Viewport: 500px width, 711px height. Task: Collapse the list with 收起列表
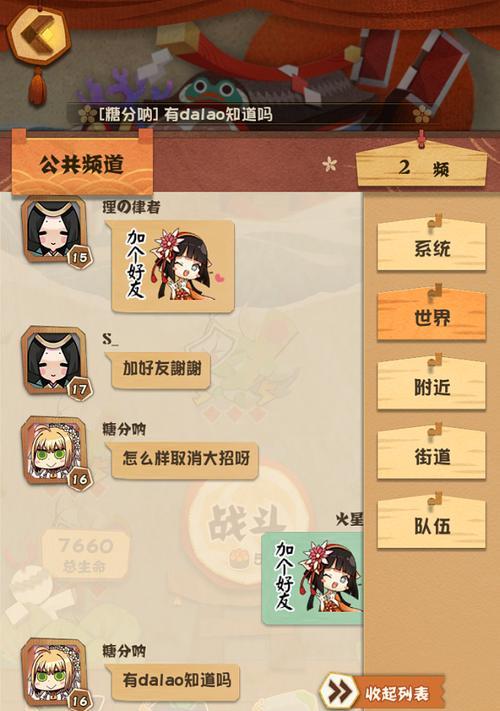coord(397,693)
